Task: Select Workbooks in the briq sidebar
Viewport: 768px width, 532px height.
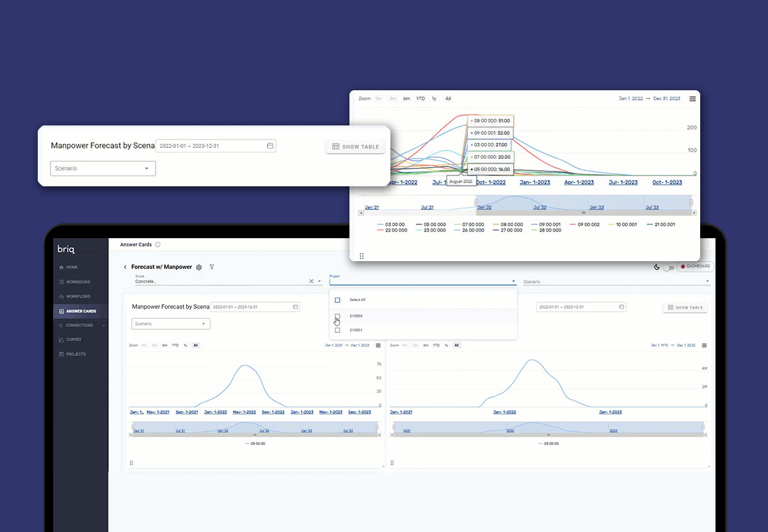Action: click(x=76, y=282)
